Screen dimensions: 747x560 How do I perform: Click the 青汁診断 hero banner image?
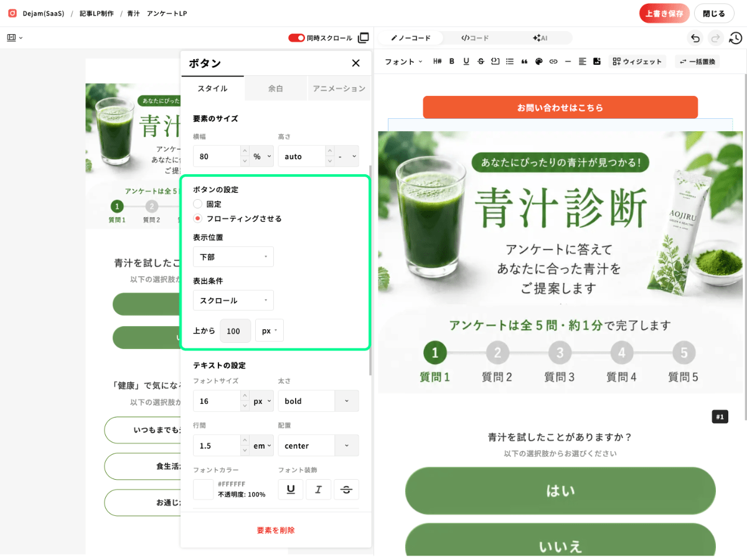pos(560,261)
